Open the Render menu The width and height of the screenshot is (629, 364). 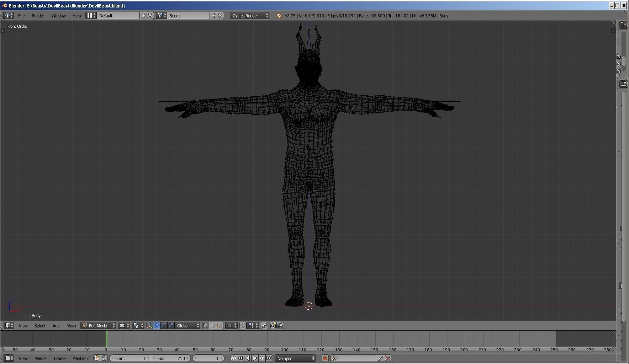38,16
